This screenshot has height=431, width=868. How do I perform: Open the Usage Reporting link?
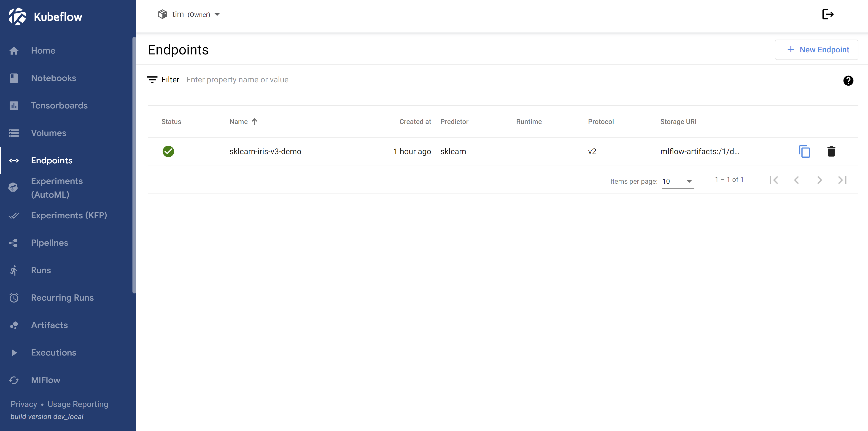78,404
